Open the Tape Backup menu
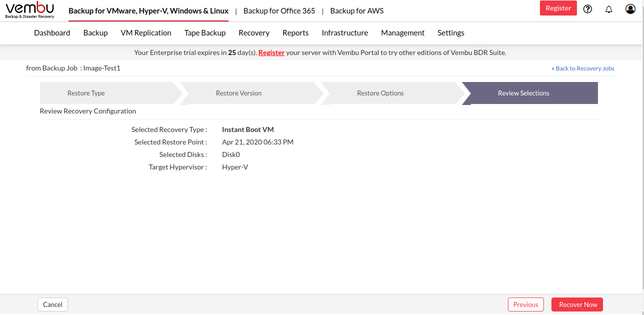644x315 pixels. tap(205, 33)
